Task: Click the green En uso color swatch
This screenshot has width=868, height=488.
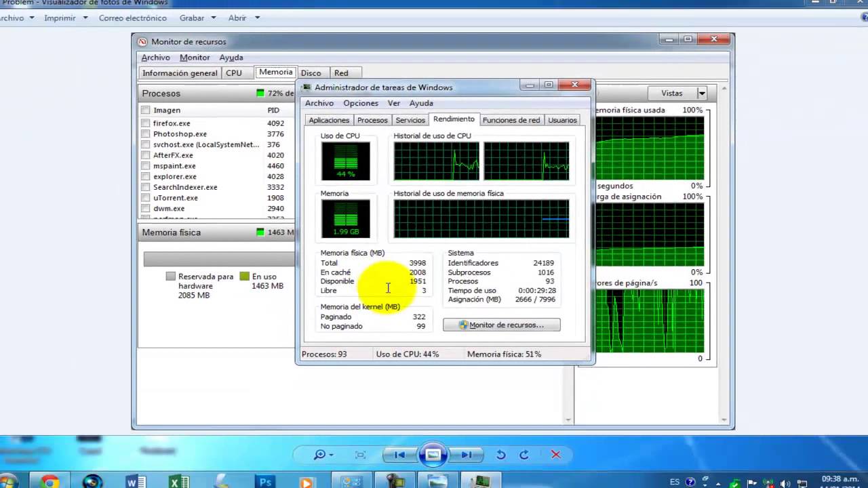Action: 245,277
